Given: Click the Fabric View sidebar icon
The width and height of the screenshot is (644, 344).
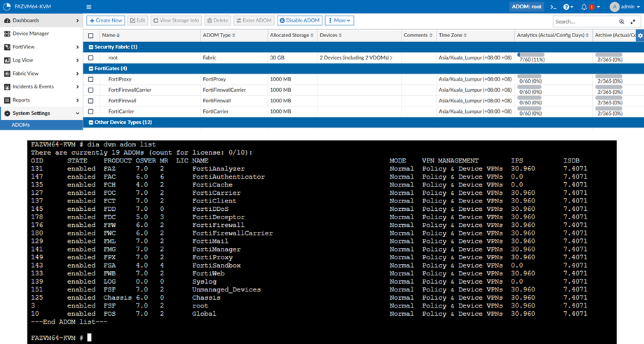Looking at the screenshot, I should tap(7, 74).
